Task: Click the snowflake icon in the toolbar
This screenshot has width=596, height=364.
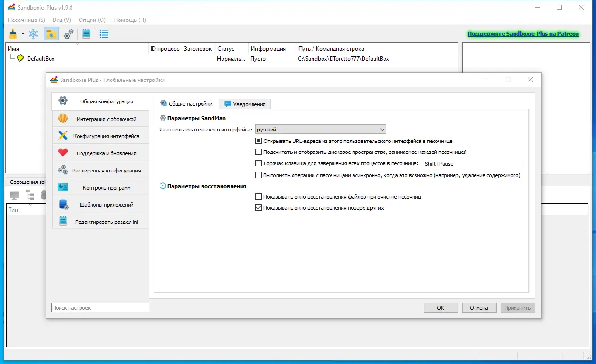Action: pos(33,34)
